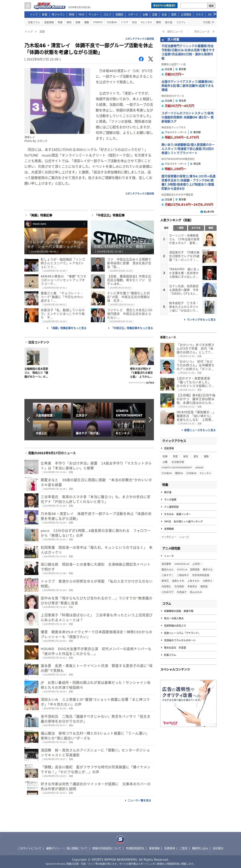Click the video options dots on miyuki_hykw thumbnail
The height and width of the screenshot is (868, 241).
pyautogui.click(x=84, y=224)
